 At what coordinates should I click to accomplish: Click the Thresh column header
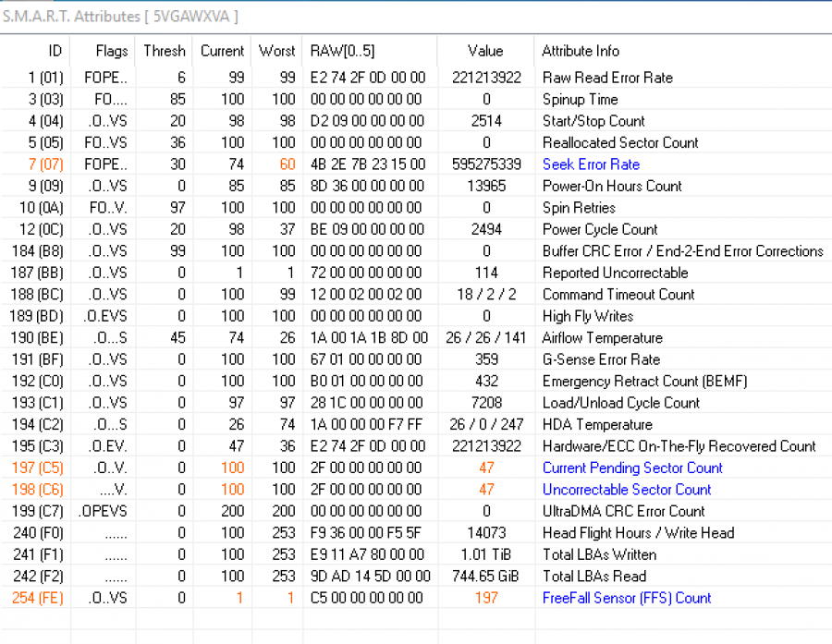[165, 51]
